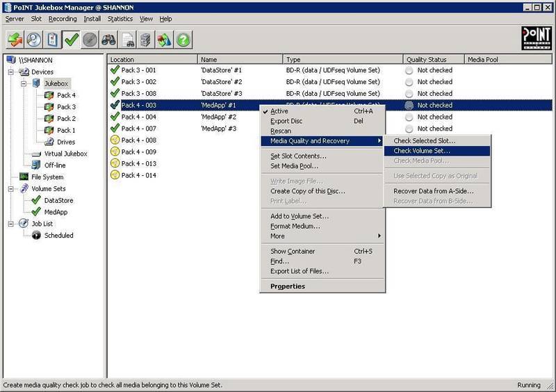Sort by the Location column header

pyautogui.click(x=152, y=60)
